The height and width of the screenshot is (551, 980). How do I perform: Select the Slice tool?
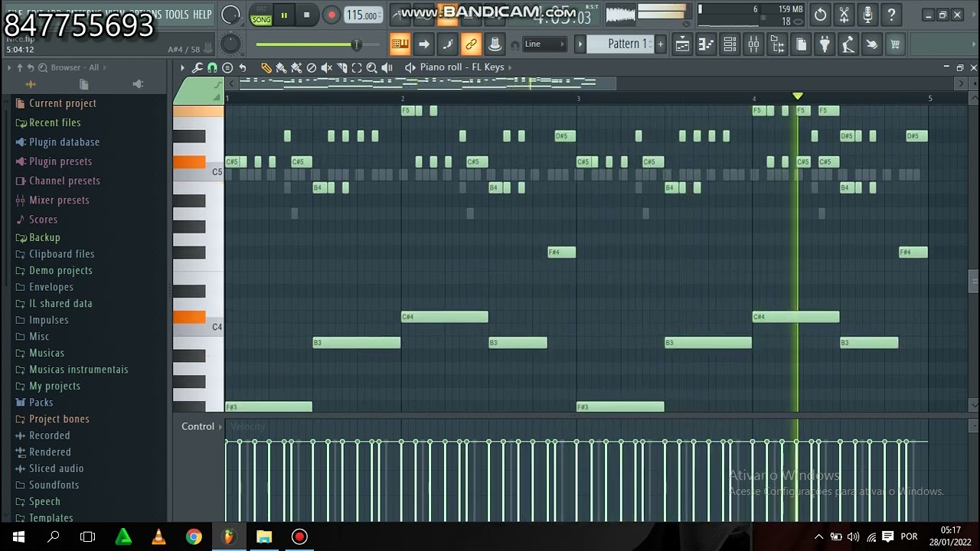coord(341,67)
